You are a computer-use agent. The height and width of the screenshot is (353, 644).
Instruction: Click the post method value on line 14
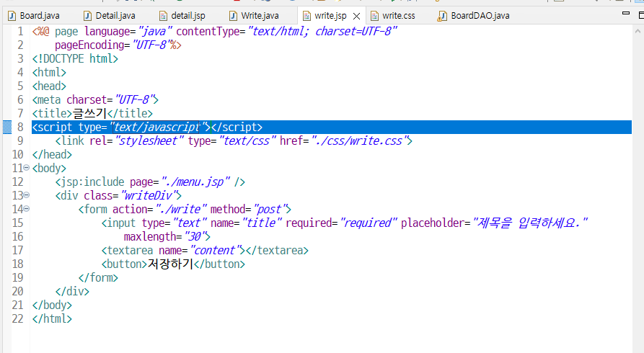click(x=270, y=210)
